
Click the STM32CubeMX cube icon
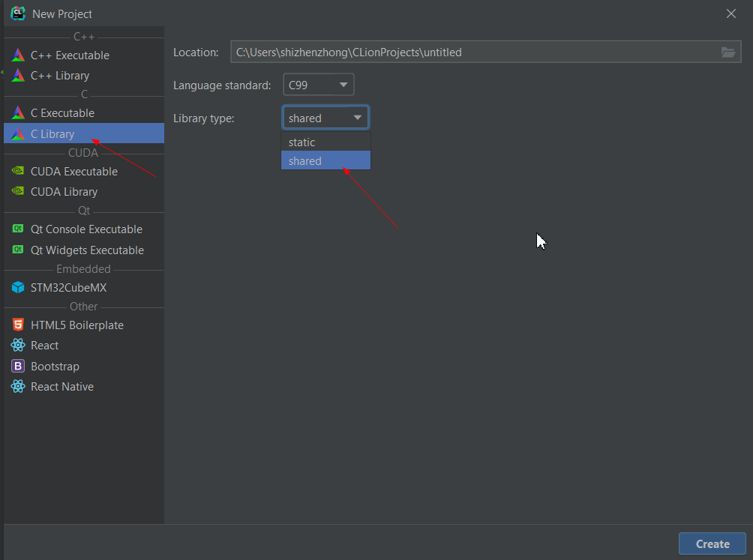click(x=18, y=287)
